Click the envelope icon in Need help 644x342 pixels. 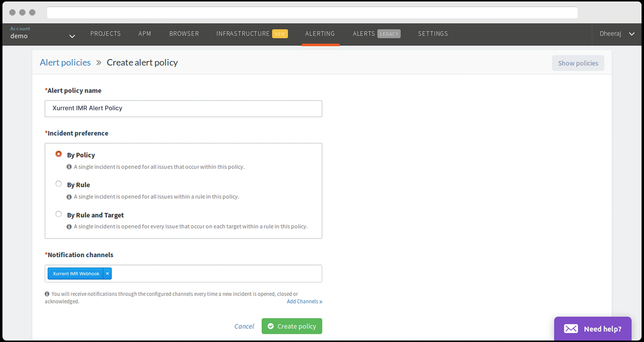pos(571,328)
